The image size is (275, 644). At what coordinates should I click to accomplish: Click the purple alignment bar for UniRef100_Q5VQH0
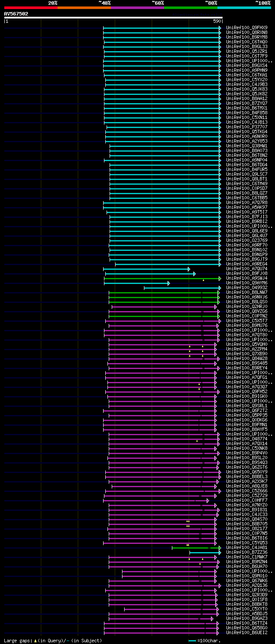[x=163, y=345]
